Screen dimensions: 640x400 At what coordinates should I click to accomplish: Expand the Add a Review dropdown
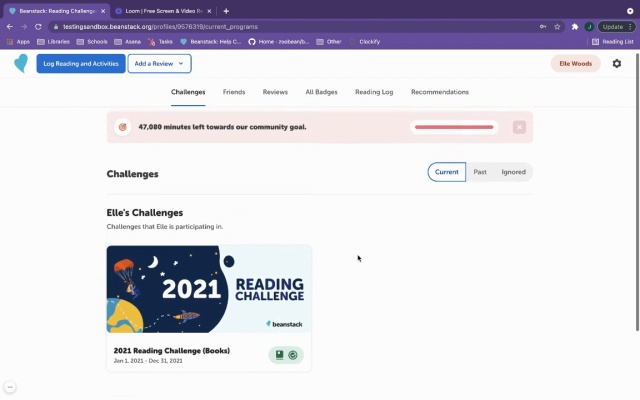159,64
